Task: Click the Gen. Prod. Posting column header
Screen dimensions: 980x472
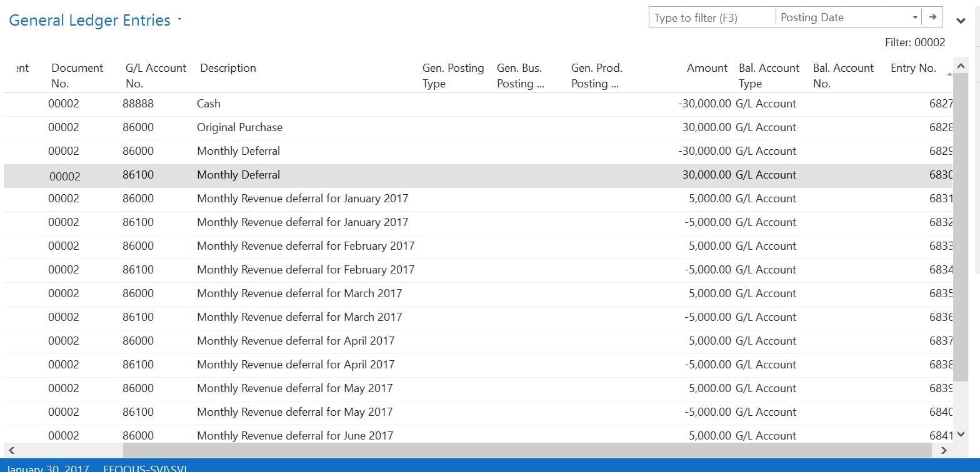Action: (x=596, y=76)
